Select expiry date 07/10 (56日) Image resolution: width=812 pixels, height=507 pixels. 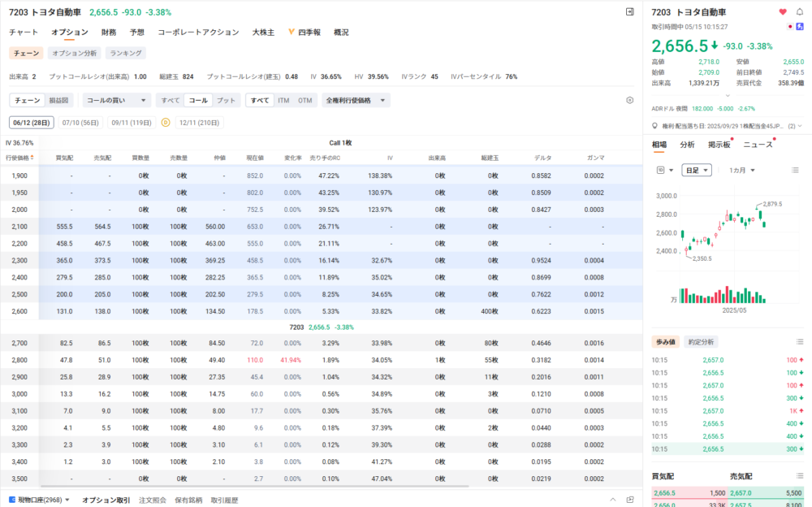(80, 123)
